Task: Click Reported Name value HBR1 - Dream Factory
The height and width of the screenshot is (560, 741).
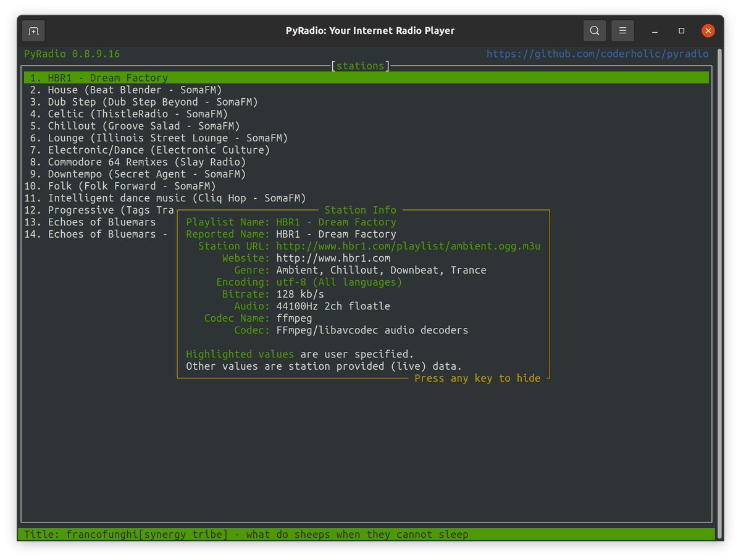Action: pos(336,234)
